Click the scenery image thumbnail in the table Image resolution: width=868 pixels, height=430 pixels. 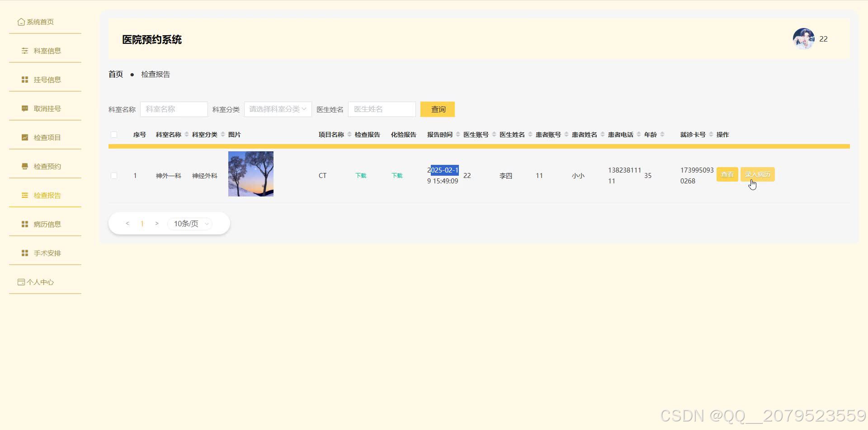(250, 173)
